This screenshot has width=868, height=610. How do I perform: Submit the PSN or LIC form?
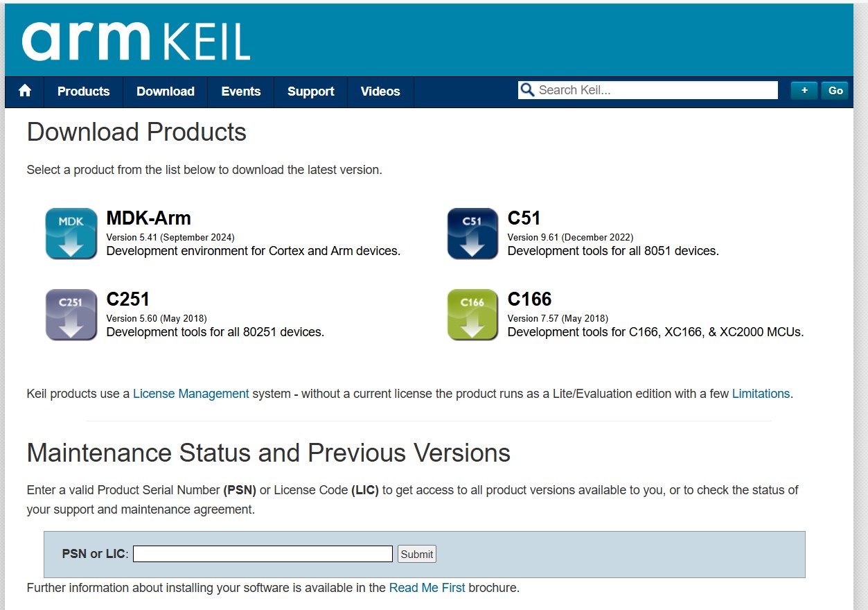click(x=416, y=554)
